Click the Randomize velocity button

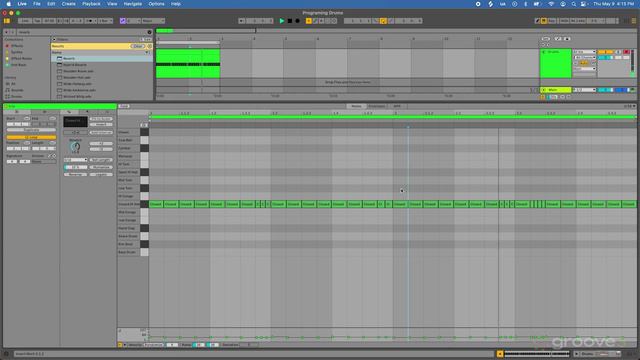[153, 345]
